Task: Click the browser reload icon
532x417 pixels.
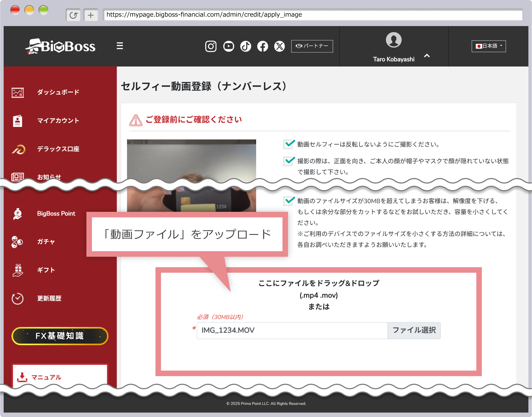Action: click(x=73, y=15)
